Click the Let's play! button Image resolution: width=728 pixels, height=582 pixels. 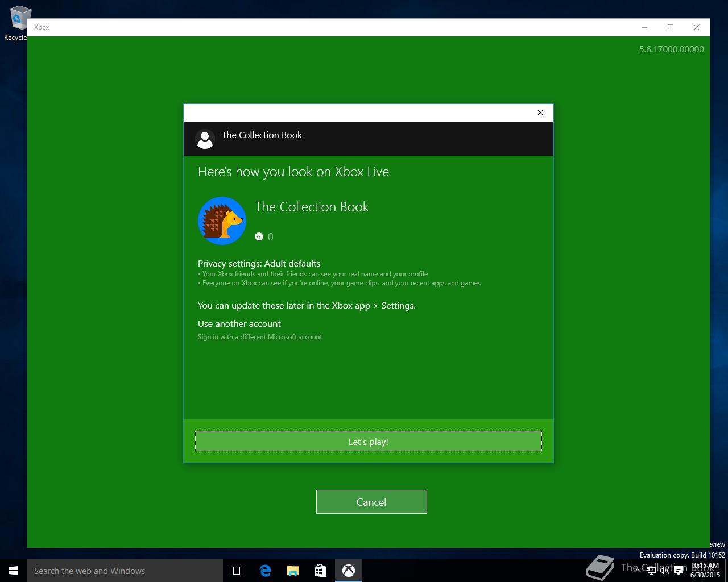tap(369, 442)
